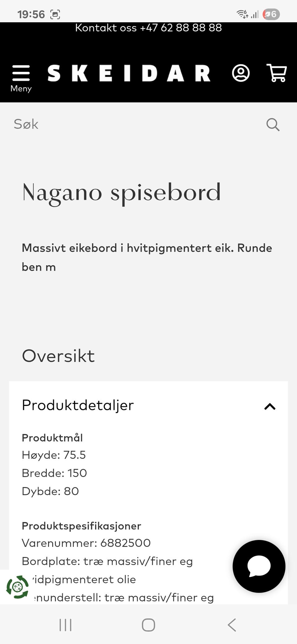Tap the green cookie settings icon
This screenshot has width=297, height=644.
(x=18, y=587)
